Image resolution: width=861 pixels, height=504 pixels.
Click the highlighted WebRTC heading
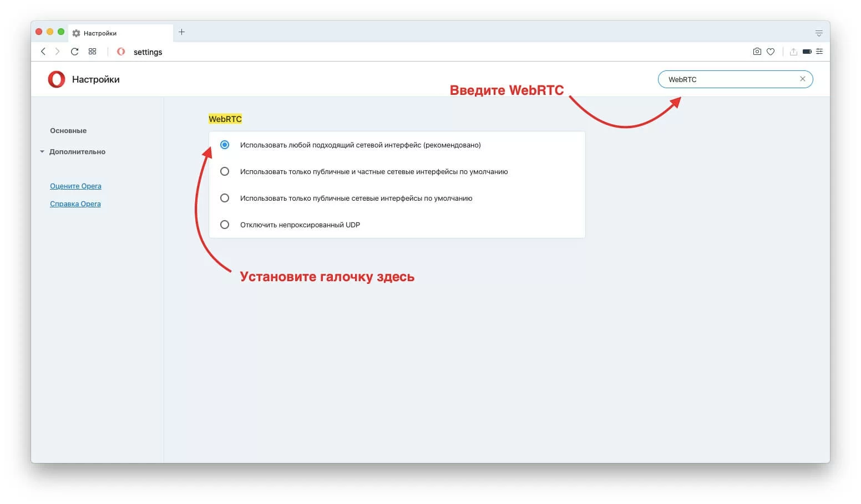point(225,119)
